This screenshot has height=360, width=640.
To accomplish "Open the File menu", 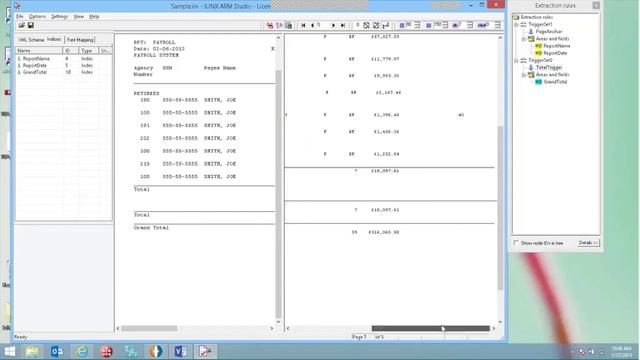I will [x=20, y=17].
